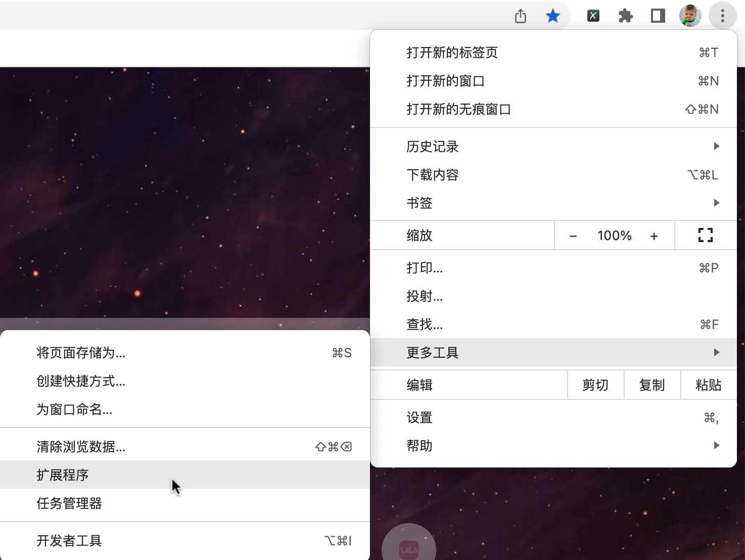Select 扩展程序 in the submenu

pos(63,475)
